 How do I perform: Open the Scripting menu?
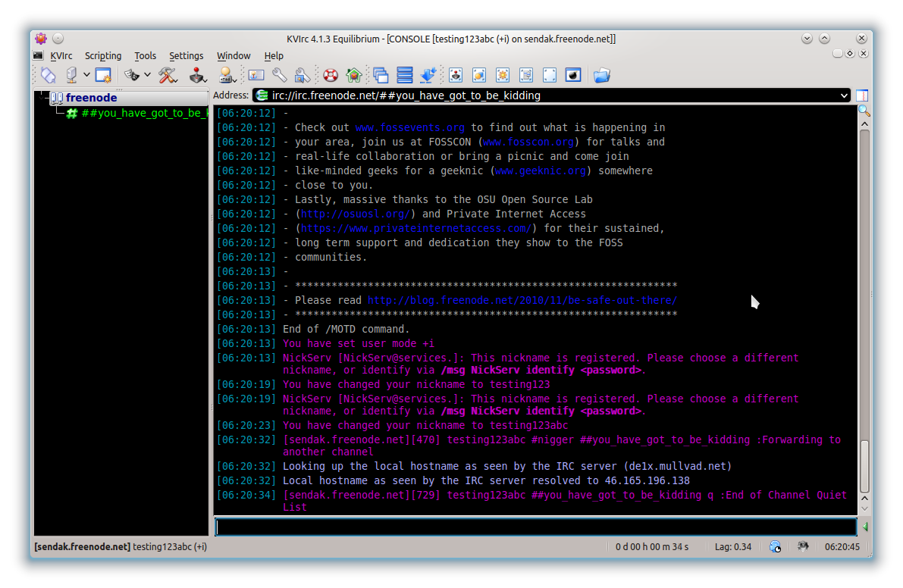[103, 56]
